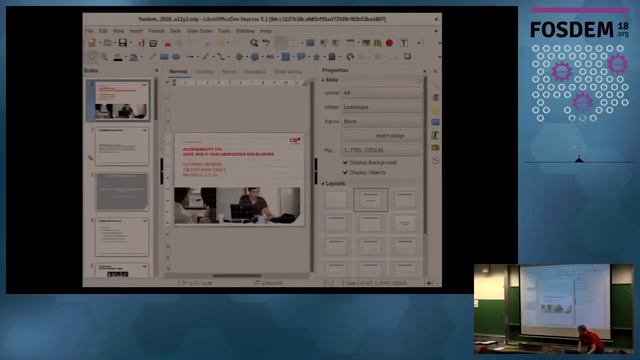
Task: Open the Edit menu
Action: click(x=103, y=31)
